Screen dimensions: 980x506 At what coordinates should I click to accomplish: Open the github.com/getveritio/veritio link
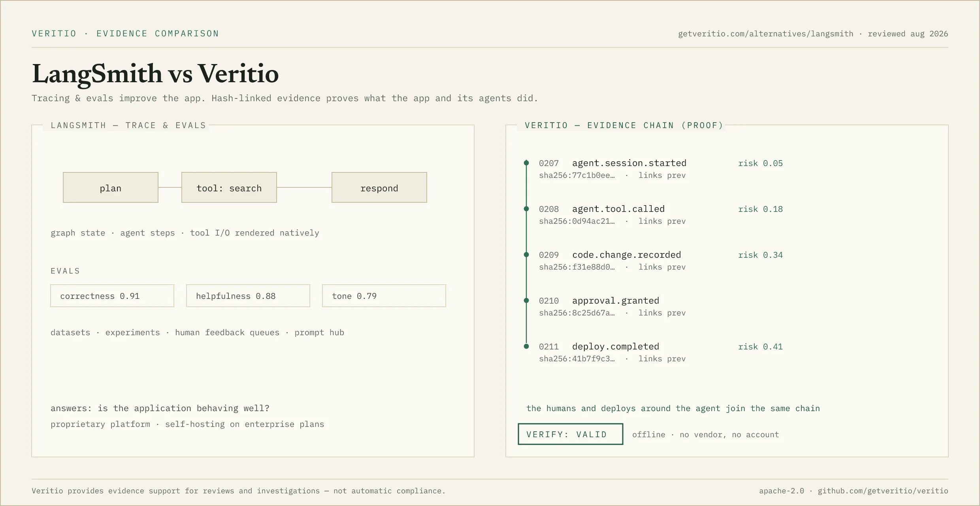tap(883, 491)
